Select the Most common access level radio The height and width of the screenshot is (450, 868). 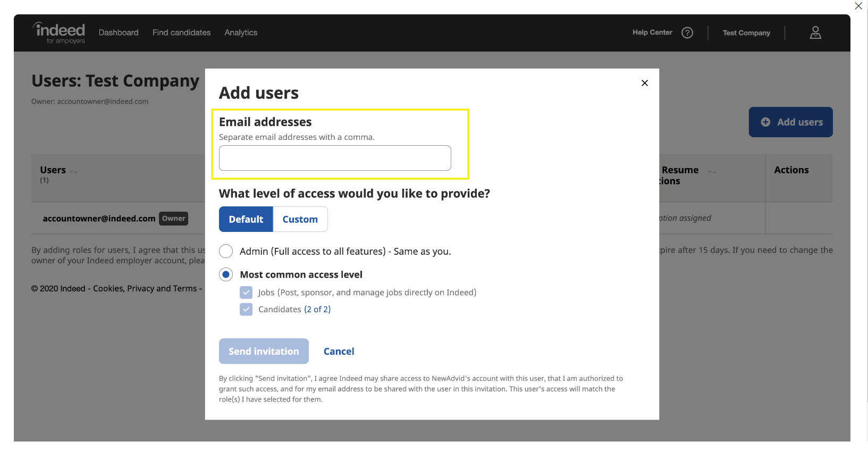coord(226,274)
